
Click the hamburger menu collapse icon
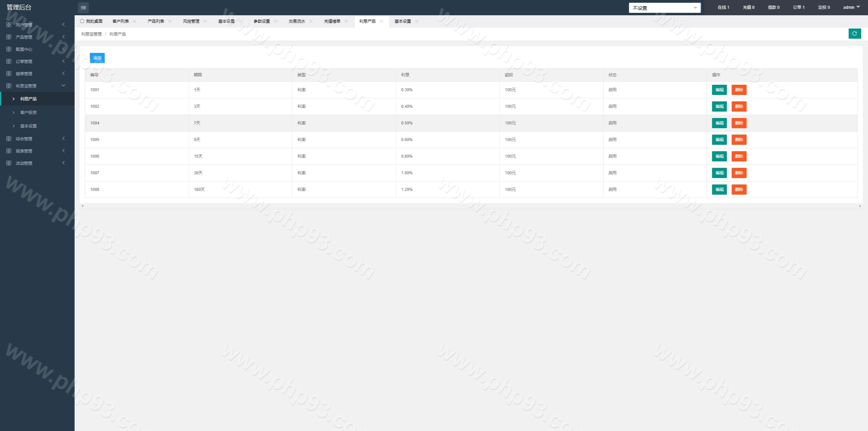[x=83, y=7]
